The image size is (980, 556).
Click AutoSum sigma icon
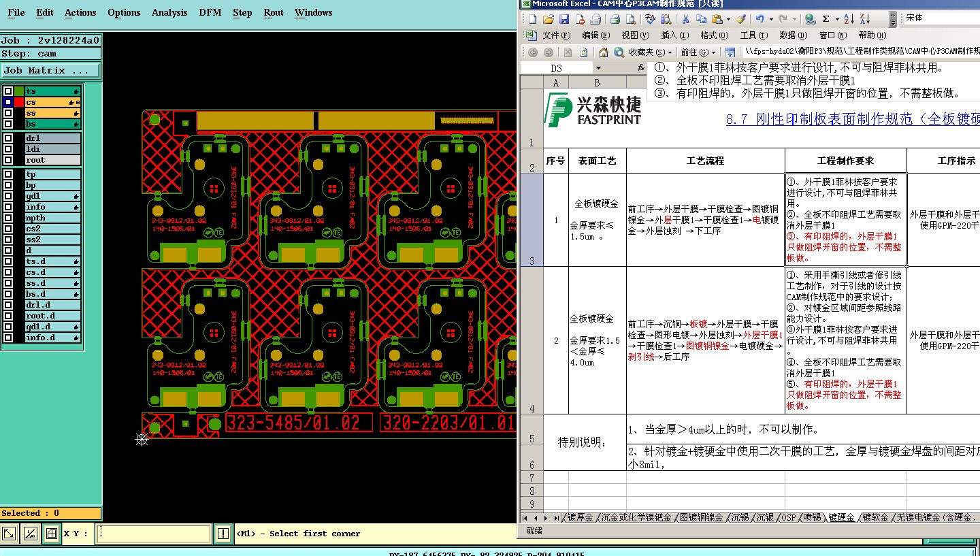[826, 19]
